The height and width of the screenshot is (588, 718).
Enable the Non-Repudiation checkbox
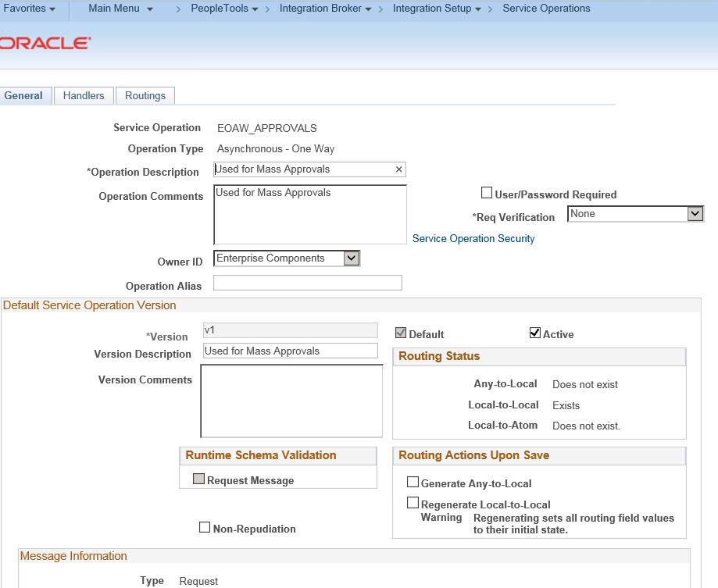(205, 527)
